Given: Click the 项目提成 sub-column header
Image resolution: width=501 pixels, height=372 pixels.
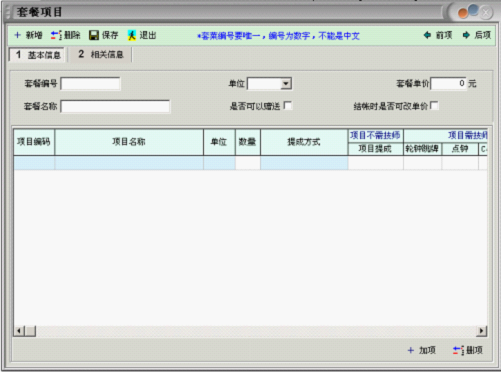Looking at the screenshot, I should [375, 149].
